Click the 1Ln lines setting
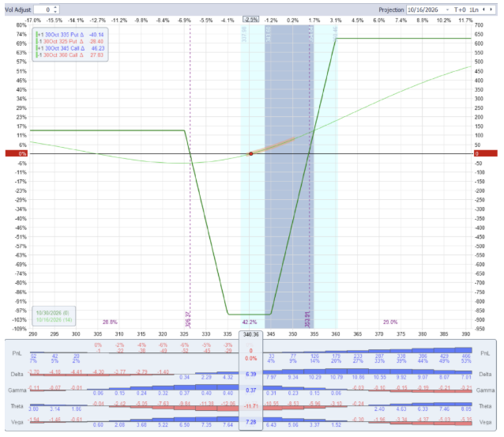This screenshot has width=504, height=437. (473, 10)
